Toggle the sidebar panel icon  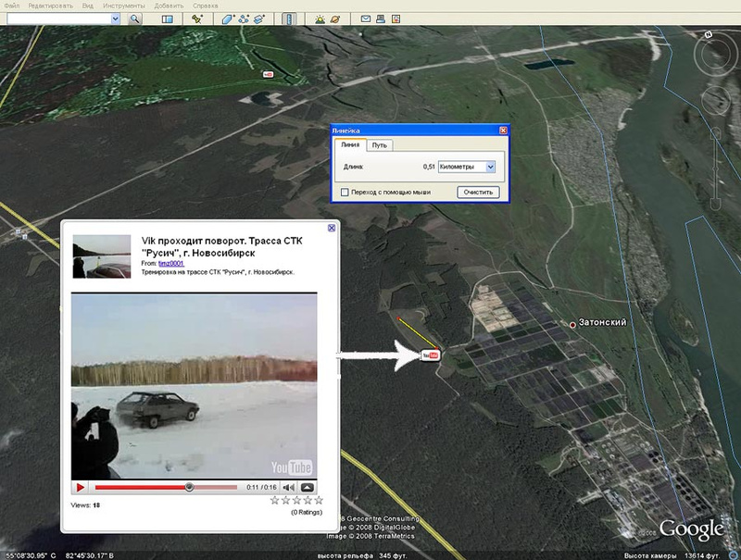tap(168, 19)
